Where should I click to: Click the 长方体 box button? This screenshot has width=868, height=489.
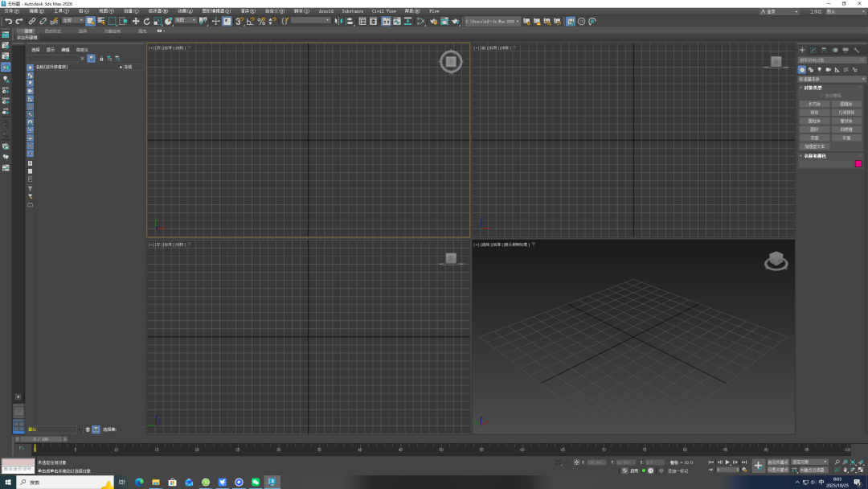point(814,104)
